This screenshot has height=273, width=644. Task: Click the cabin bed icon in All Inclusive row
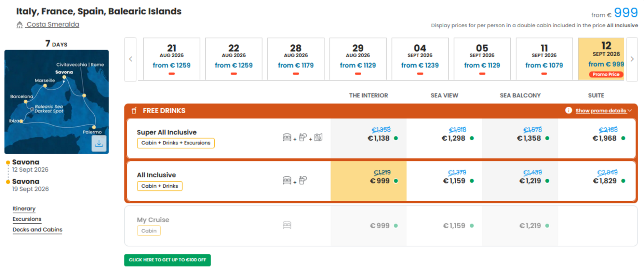click(x=287, y=180)
